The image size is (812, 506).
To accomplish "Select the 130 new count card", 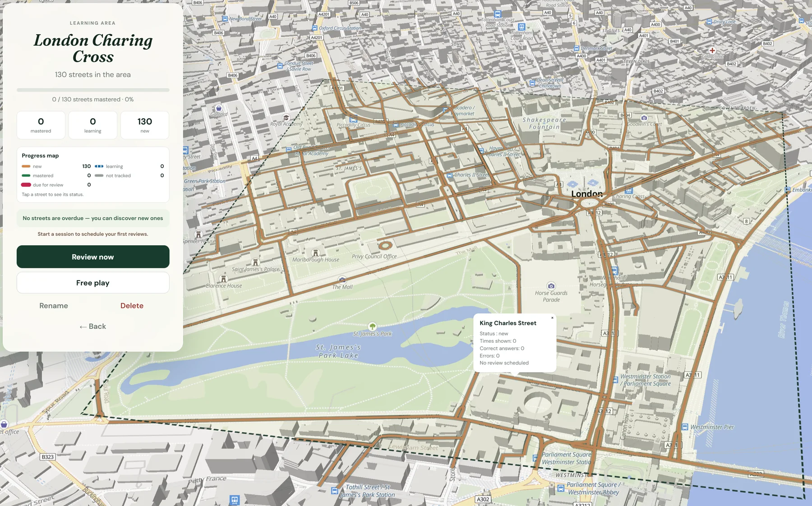I will click(145, 125).
